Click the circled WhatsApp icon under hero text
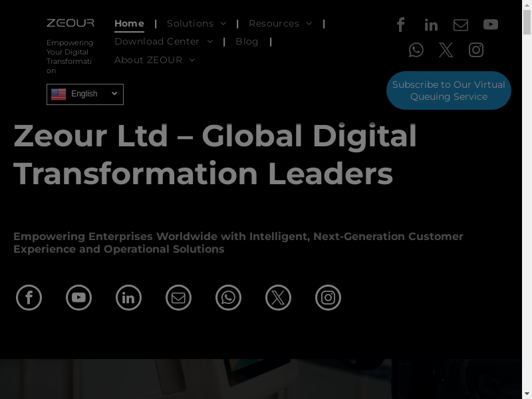The width and height of the screenshot is (532, 399). coord(228,297)
